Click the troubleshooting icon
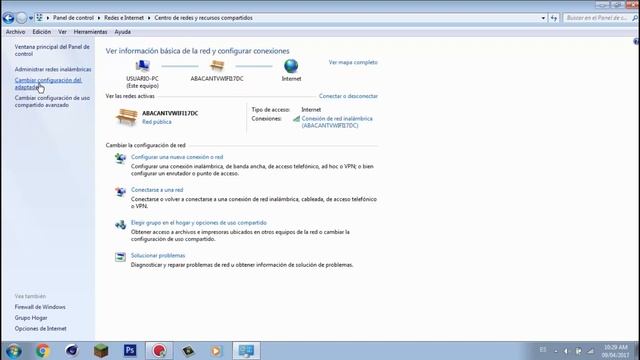This screenshot has height=360, width=640. coord(120,257)
